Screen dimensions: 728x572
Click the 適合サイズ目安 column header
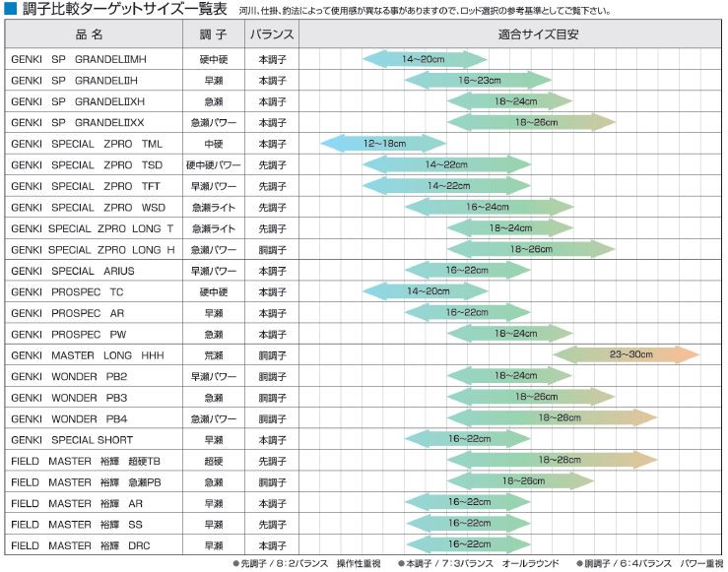coord(509,33)
